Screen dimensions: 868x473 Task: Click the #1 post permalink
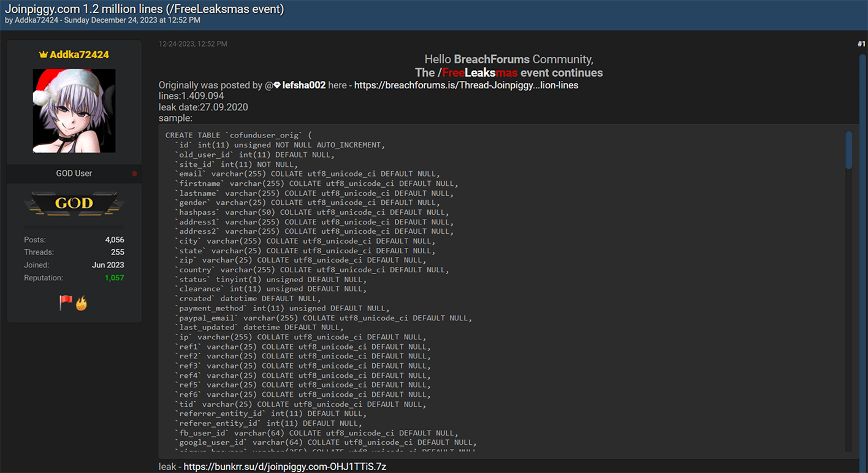[861, 44]
